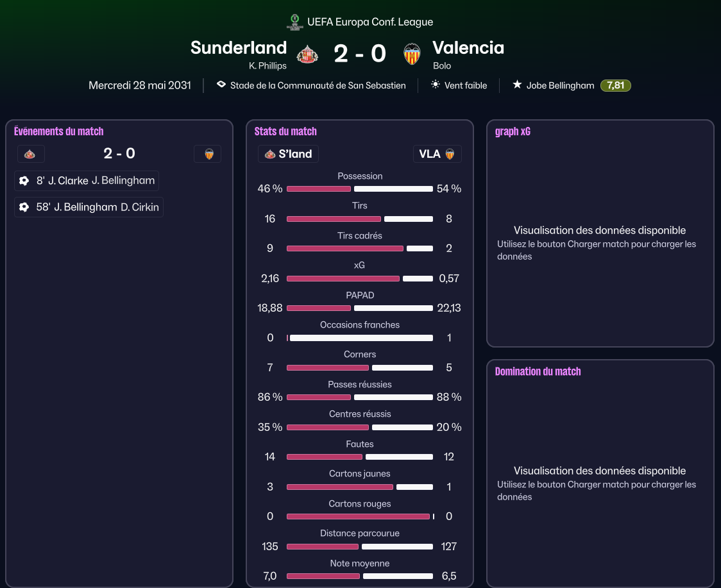Image resolution: width=721 pixels, height=588 pixels.
Task: Click the Possession comparison bar
Action: click(x=360, y=189)
